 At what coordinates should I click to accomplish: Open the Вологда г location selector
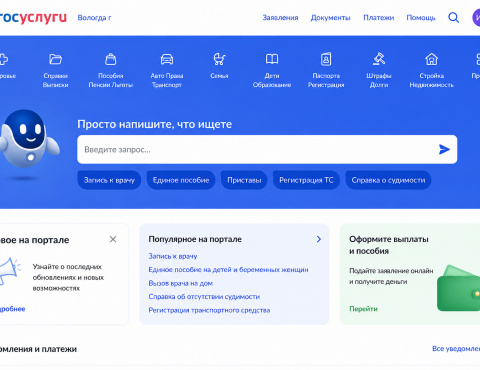[94, 18]
